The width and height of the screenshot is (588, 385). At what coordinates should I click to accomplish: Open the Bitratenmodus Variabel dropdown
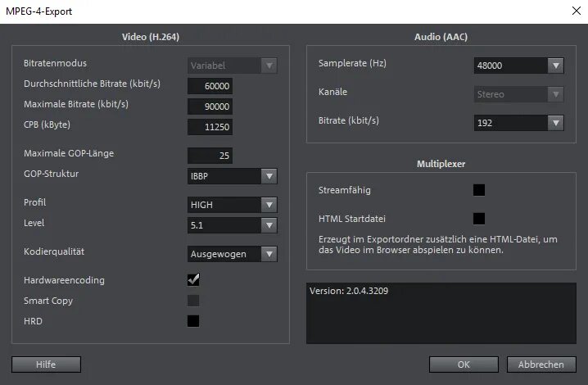[x=232, y=66]
